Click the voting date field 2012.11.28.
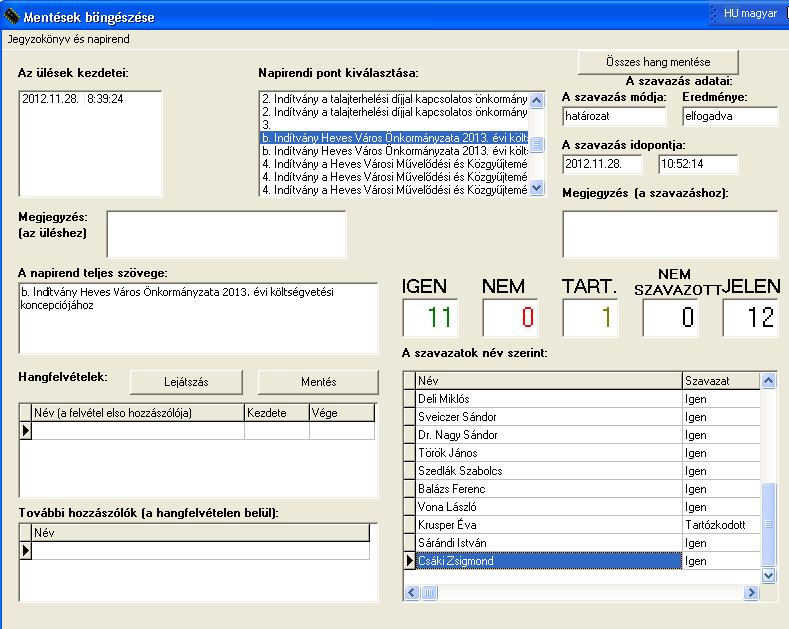 coord(602,164)
